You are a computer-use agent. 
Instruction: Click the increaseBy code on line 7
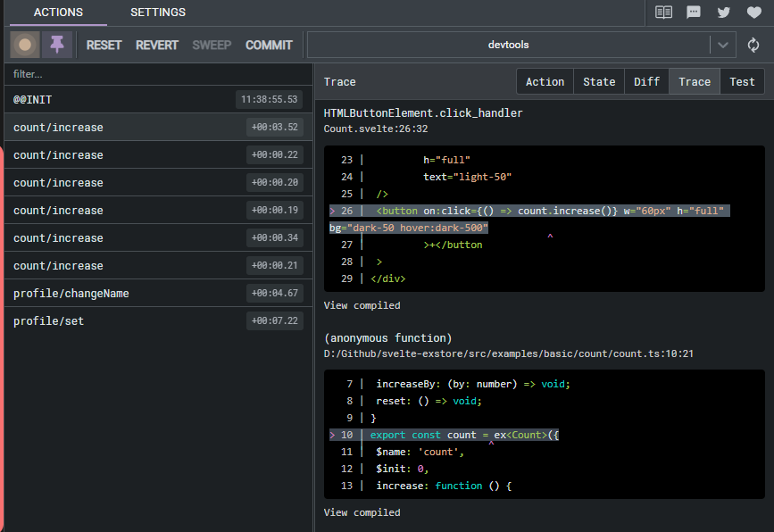coord(473,384)
